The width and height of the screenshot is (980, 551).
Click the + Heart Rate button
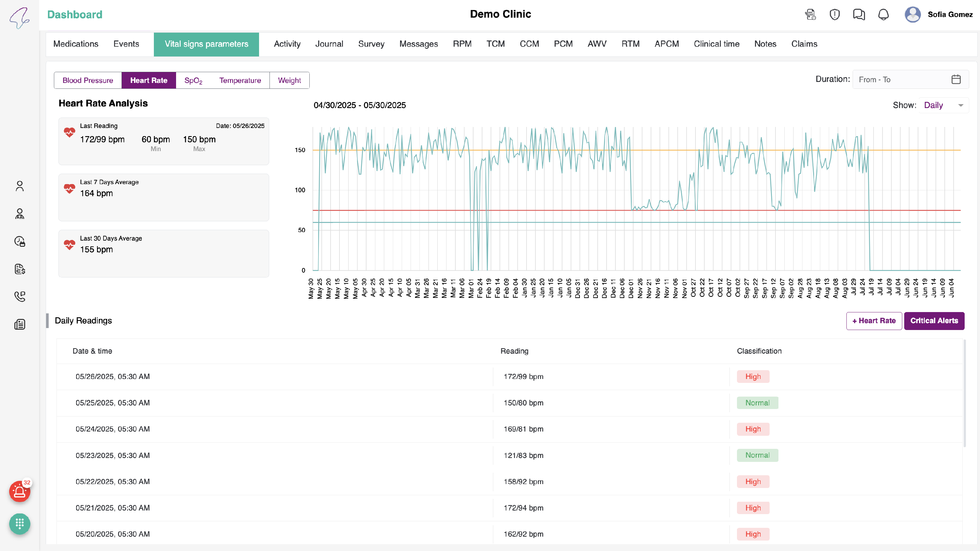[x=874, y=321]
